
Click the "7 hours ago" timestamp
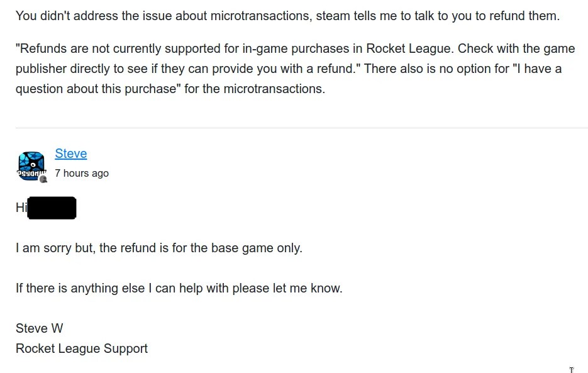(x=82, y=173)
